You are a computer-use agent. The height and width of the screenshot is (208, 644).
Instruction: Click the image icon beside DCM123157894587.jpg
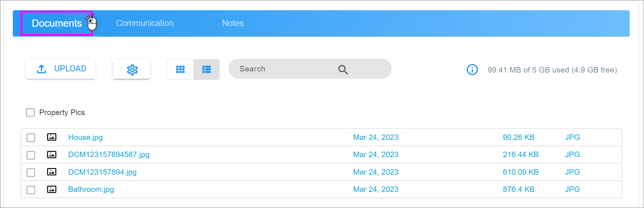point(52,155)
